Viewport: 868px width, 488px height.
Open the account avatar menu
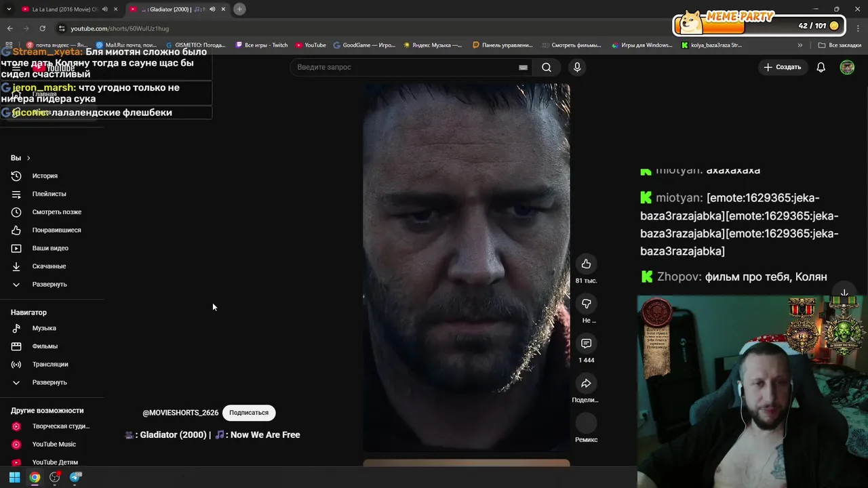click(x=847, y=67)
